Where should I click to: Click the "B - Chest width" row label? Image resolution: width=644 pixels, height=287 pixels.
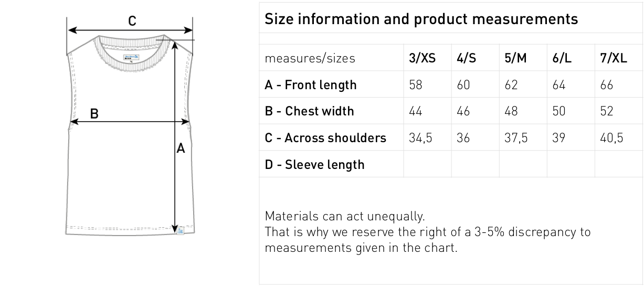tap(309, 111)
